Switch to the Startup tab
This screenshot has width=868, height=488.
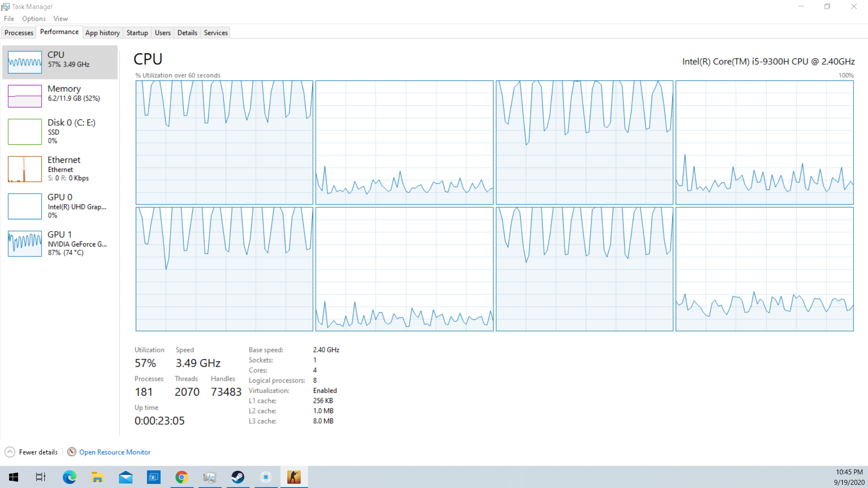point(137,33)
